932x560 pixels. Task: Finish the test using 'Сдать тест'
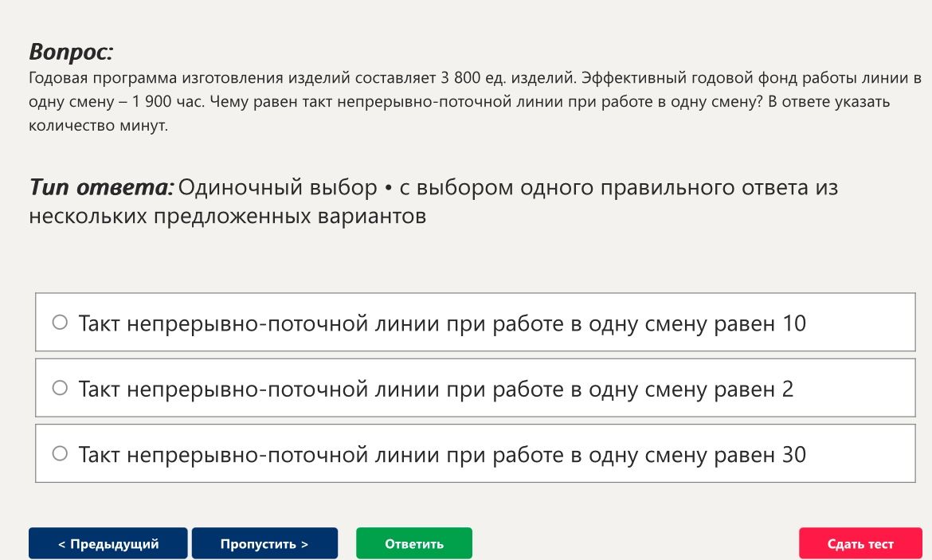click(x=860, y=543)
